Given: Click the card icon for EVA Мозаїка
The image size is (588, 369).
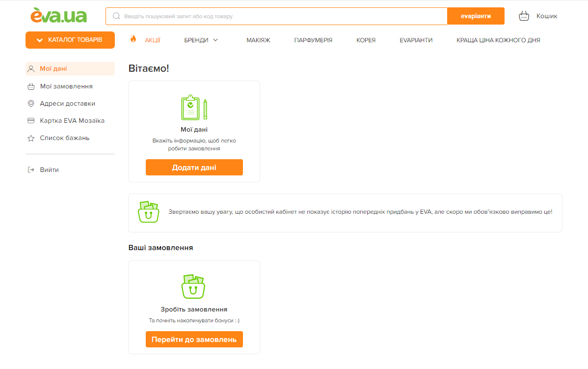Looking at the screenshot, I should [31, 121].
